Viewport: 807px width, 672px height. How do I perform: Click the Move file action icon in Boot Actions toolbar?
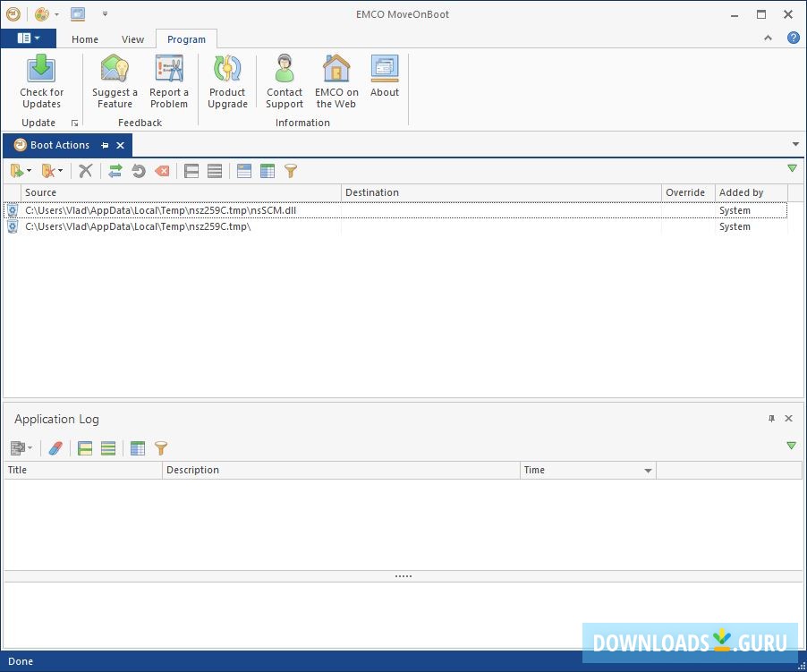pyautogui.click(x=16, y=171)
